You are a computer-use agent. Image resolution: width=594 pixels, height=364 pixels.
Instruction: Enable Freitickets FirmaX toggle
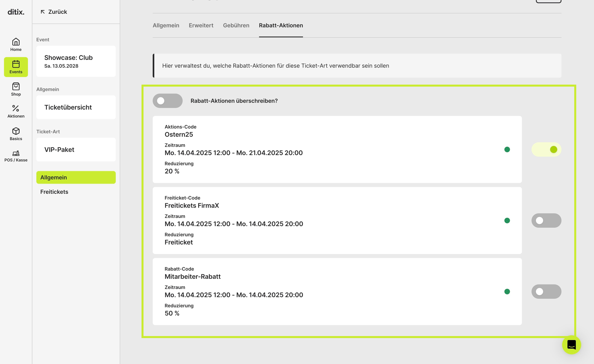click(546, 221)
